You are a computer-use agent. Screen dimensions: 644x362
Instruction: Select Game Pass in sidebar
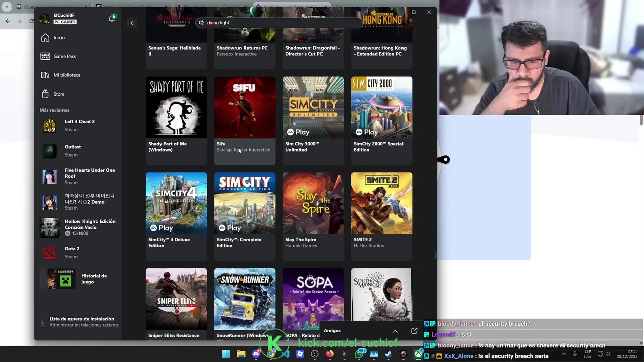point(65,56)
